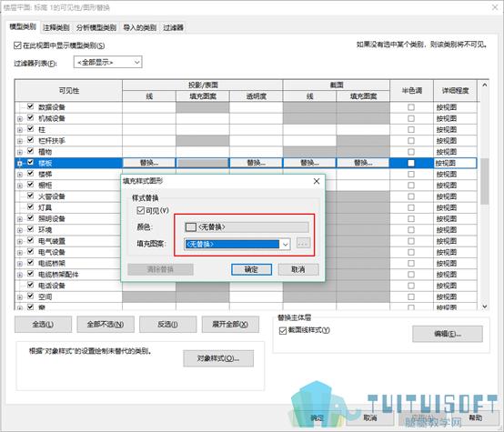Expand the 楼梯 category
The image size is (504, 432).
click(x=20, y=175)
